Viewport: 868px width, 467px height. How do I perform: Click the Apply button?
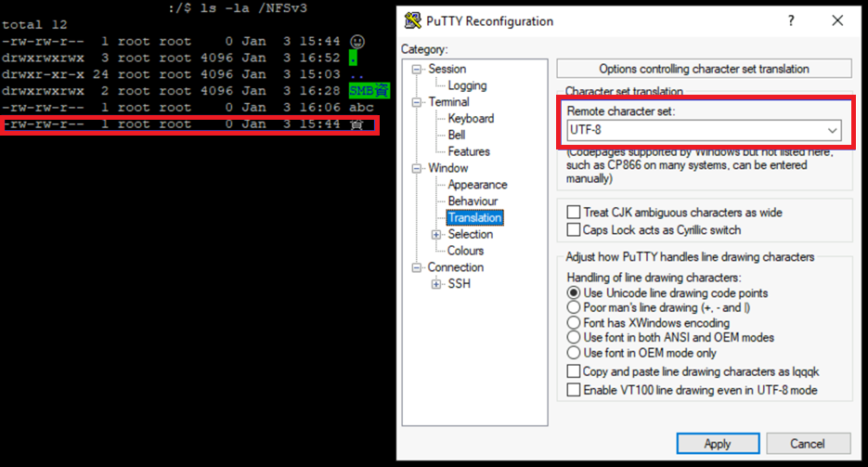pos(718,443)
